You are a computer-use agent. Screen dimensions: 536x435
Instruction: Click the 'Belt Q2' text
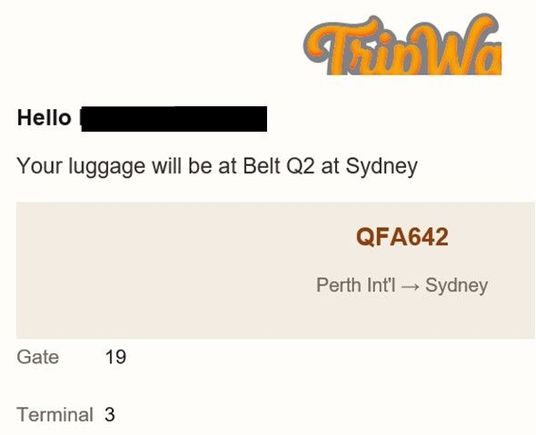point(278,166)
